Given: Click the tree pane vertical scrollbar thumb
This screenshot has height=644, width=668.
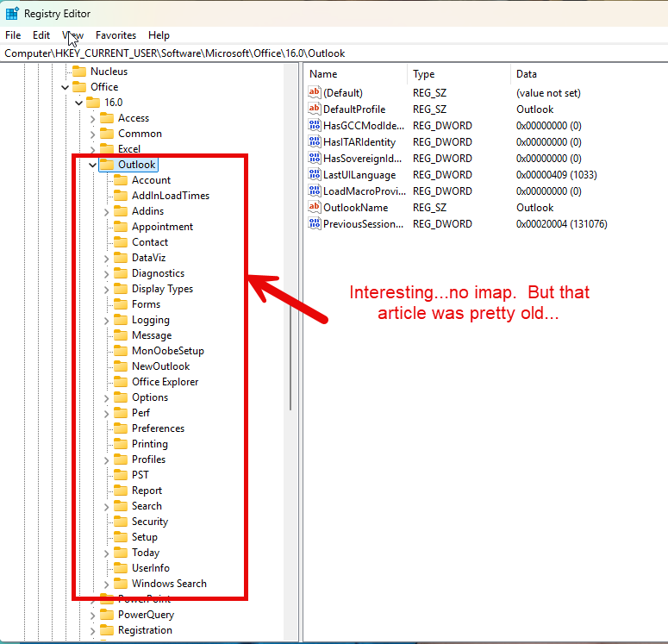Looking at the screenshot, I should (x=290, y=357).
